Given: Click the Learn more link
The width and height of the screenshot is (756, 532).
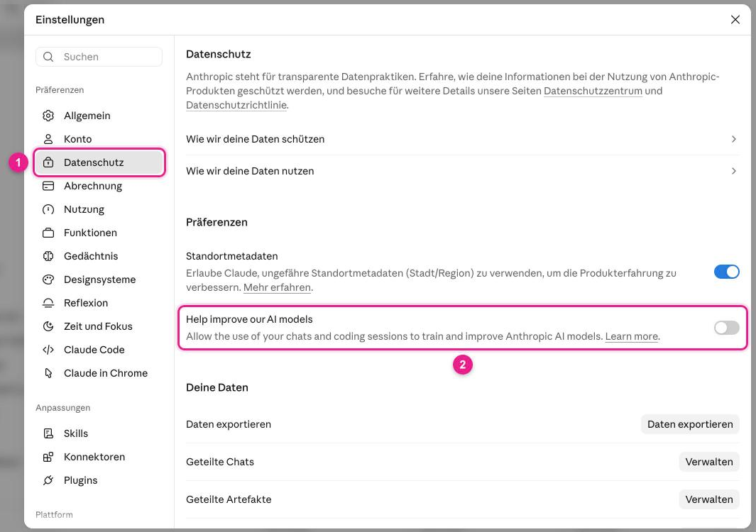Looking at the screenshot, I should [x=631, y=336].
